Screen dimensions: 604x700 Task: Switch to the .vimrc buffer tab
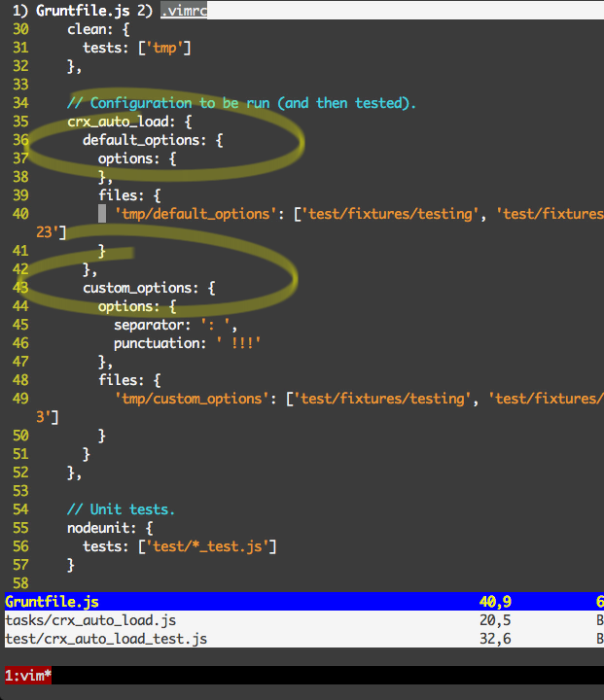click(184, 11)
